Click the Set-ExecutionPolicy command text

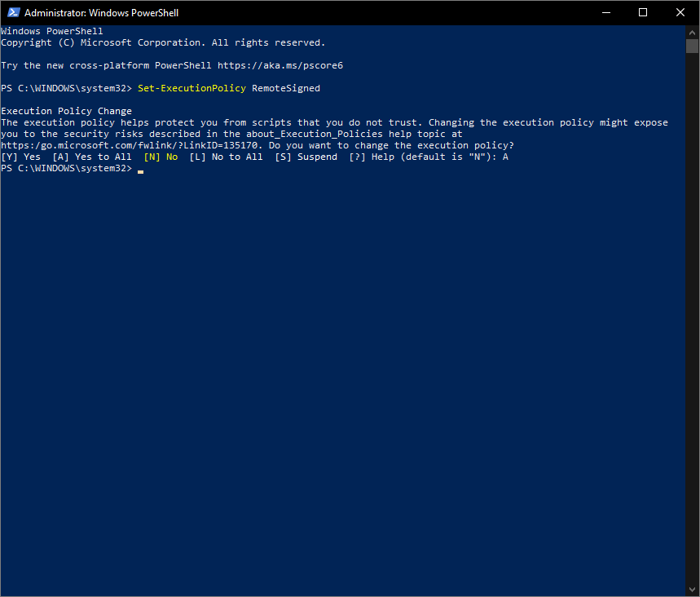pyautogui.click(x=192, y=88)
